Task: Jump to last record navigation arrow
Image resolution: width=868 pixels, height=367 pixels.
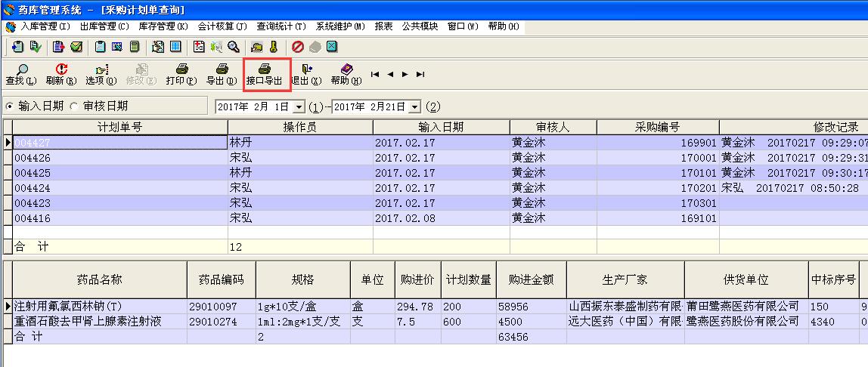Action: pyautogui.click(x=420, y=74)
